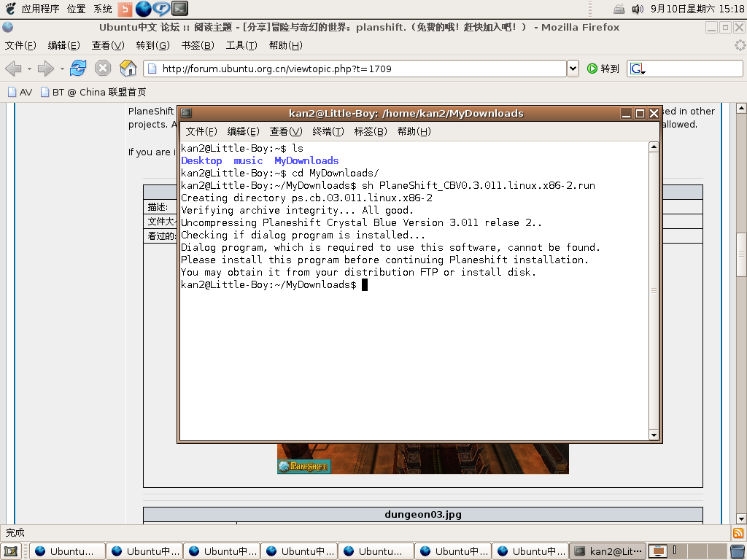The width and height of the screenshot is (747, 560).
Task: Click the RSS feed icon in status bar
Action: coord(738,533)
